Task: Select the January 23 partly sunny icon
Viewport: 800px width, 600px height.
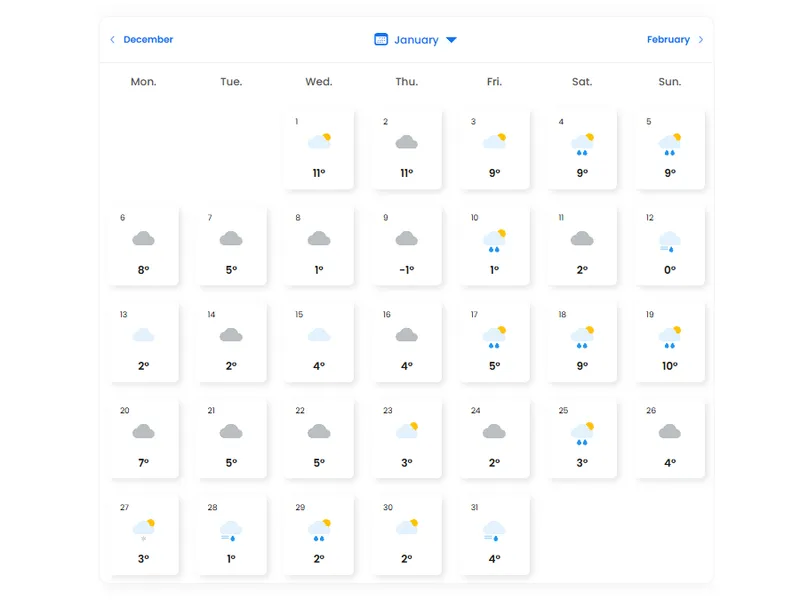Action: point(406,431)
